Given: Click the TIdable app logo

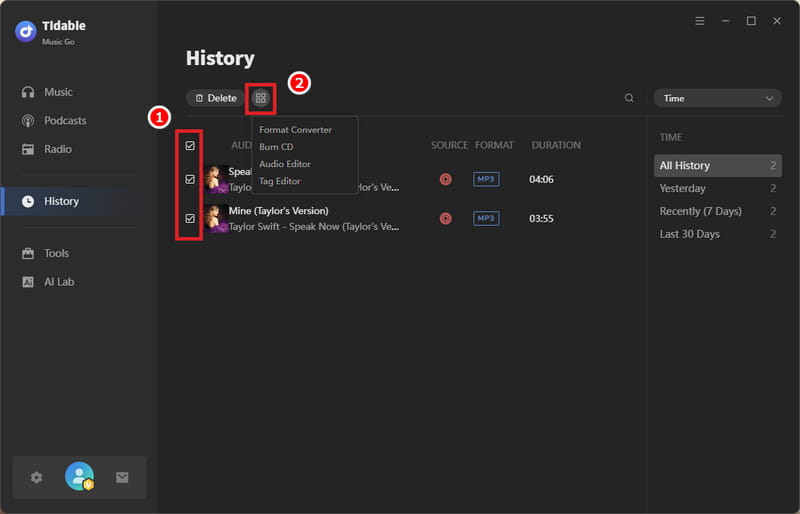Looking at the screenshot, I should [26, 31].
